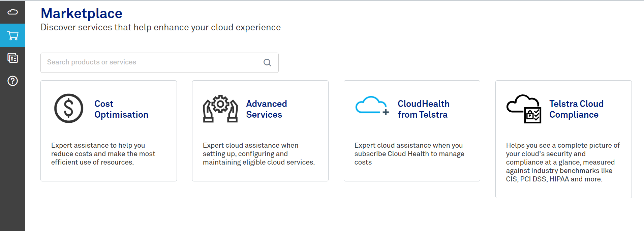Click the cloud icon in the sidebar
Viewport: 644px width, 231px height.
[12, 12]
